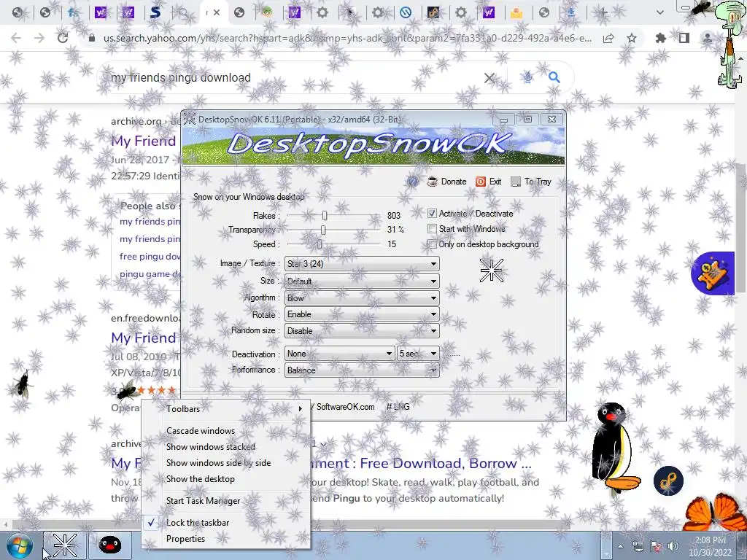The width and height of the screenshot is (747, 560).
Task: Open the 'free pingu dow' related search link
Action: [150, 257]
